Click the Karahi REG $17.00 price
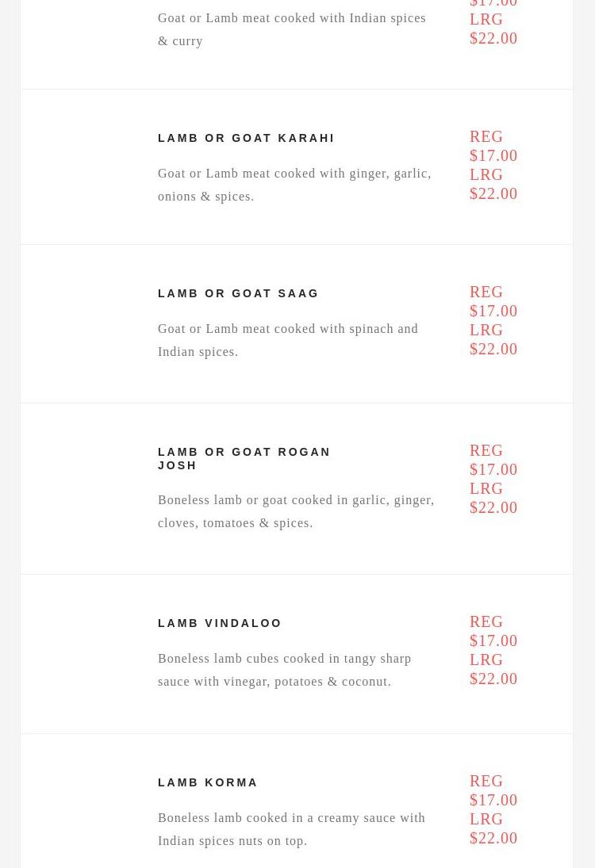 coord(493,146)
